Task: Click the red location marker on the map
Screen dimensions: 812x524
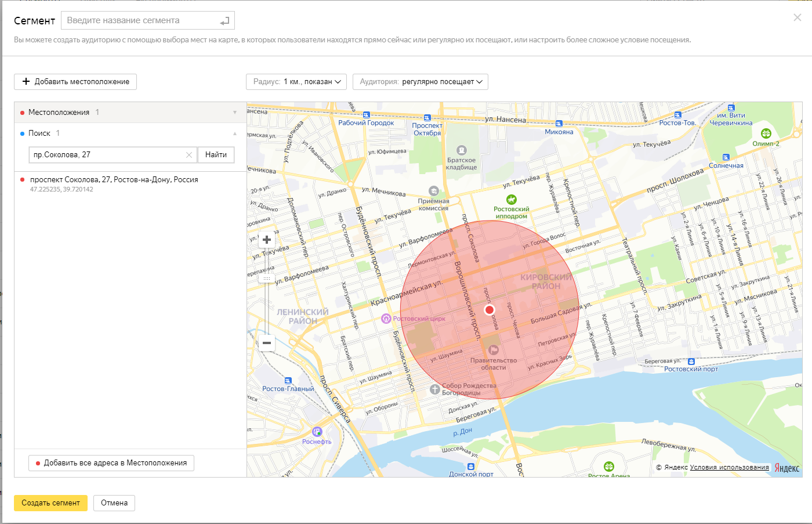Action: (490, 310)
